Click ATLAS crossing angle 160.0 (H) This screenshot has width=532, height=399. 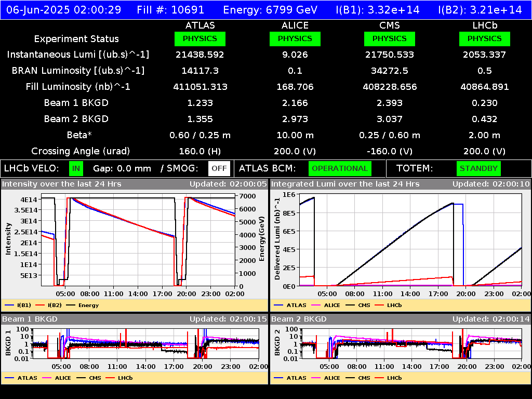pyautogui.click(x=200, y=151)
